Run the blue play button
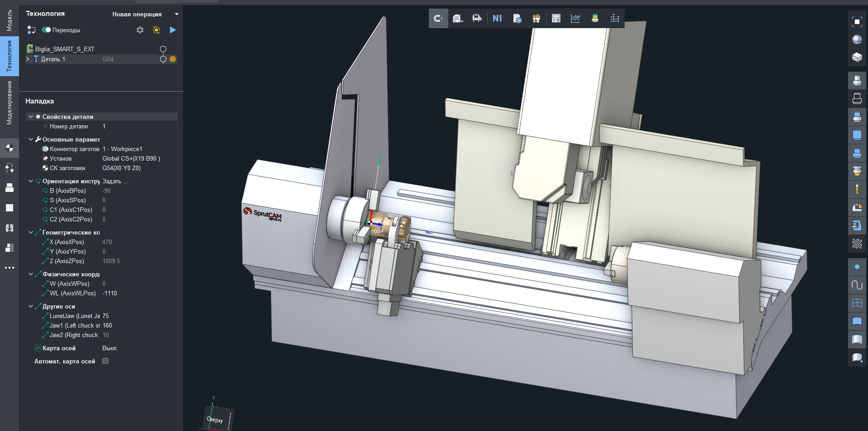Viewport: 868px width, 431px height. pos(173,30)
